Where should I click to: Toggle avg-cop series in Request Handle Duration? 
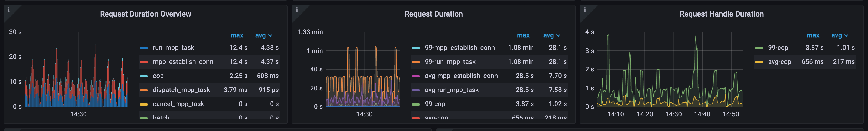[779, 62]
